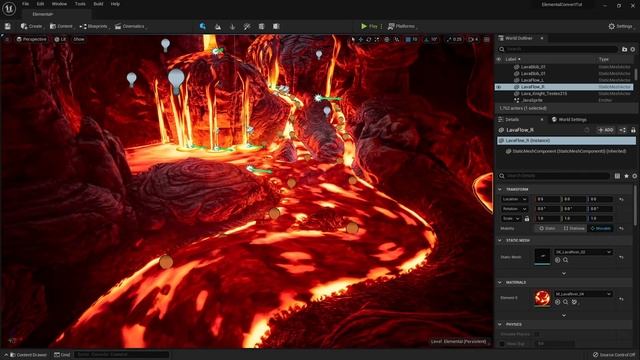Switch to Foliage mode icon

point(232,26)
